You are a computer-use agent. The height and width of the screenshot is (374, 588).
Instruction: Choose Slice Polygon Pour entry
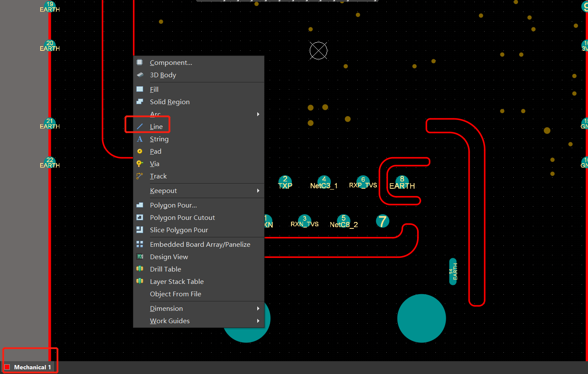[x=199, y=230]
